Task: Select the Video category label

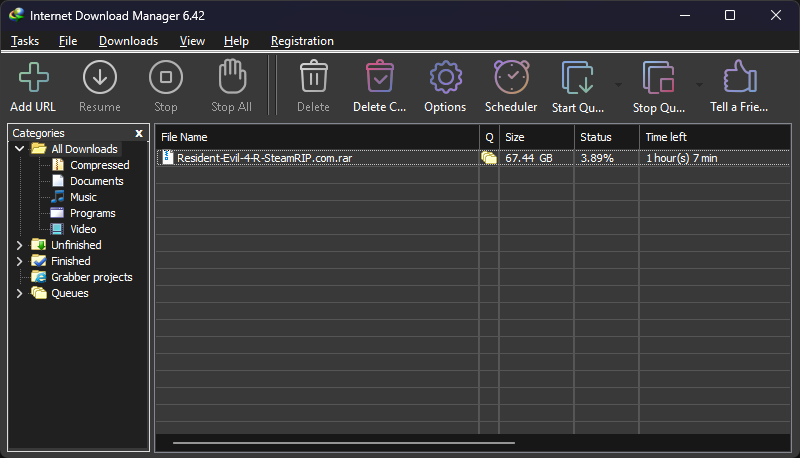Action: (83, 229)
